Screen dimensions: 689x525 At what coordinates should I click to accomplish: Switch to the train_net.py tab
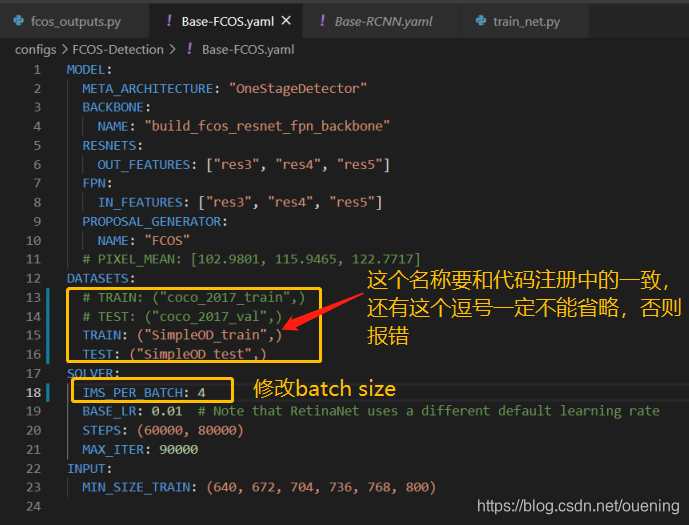(x=526, y=21)
